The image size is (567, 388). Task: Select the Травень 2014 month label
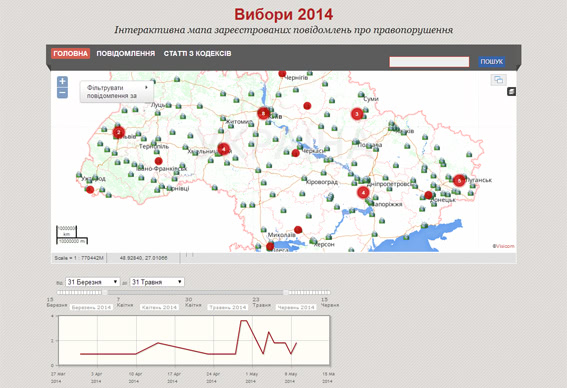coord(227,307)
